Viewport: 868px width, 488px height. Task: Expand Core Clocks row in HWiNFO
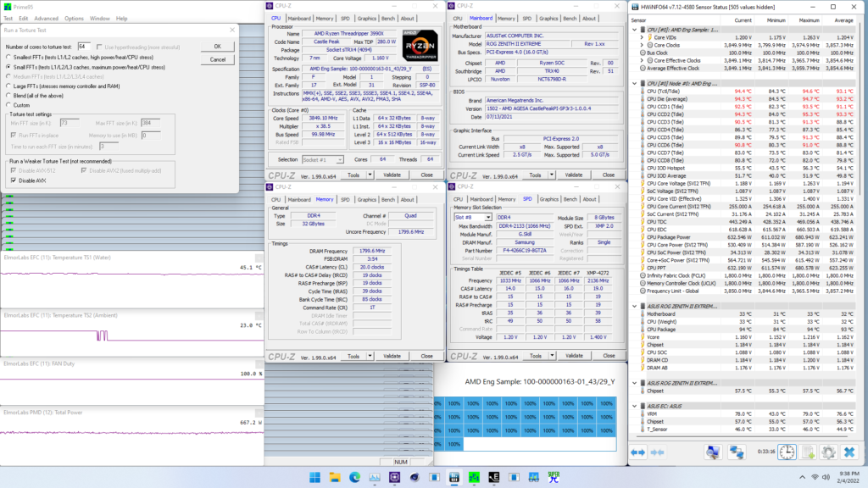(643, 46)
